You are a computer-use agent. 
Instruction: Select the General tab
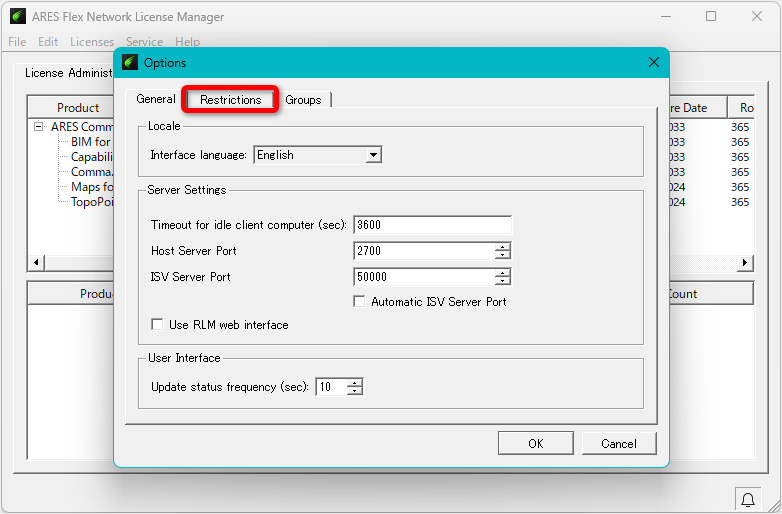click(156, 99)
